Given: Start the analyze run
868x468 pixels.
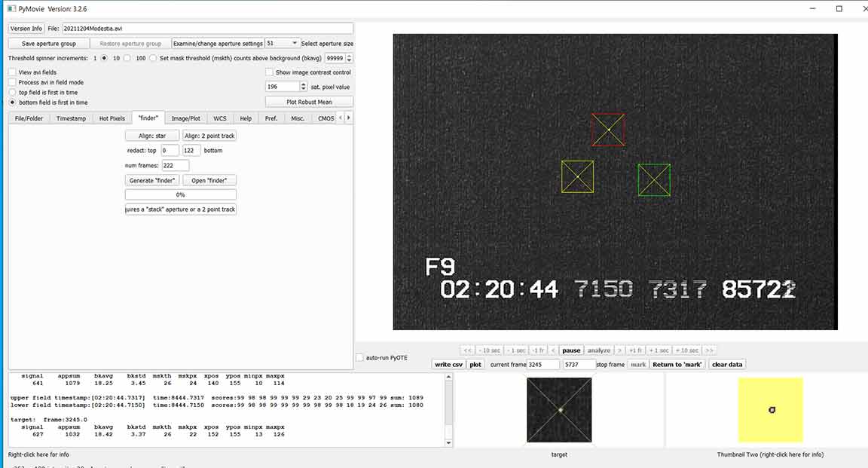Looking at the screenshot, I should [598, 350].
